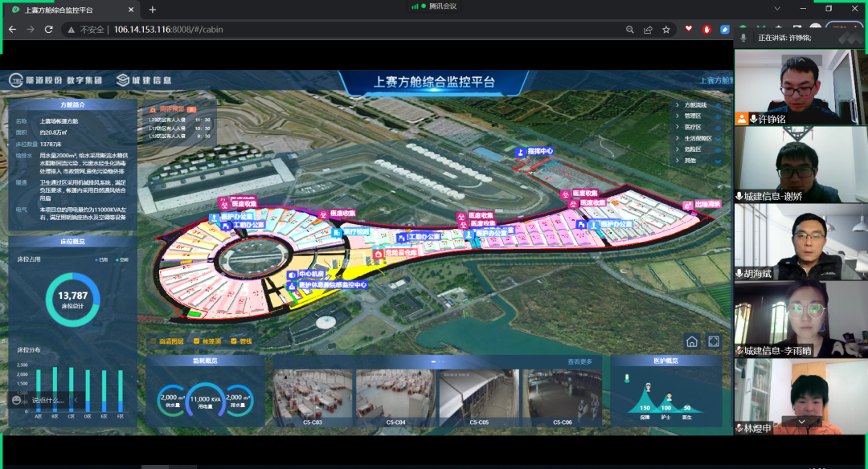Expand the 管理区 chevron
868x469 pixels.
click(677, 116)
